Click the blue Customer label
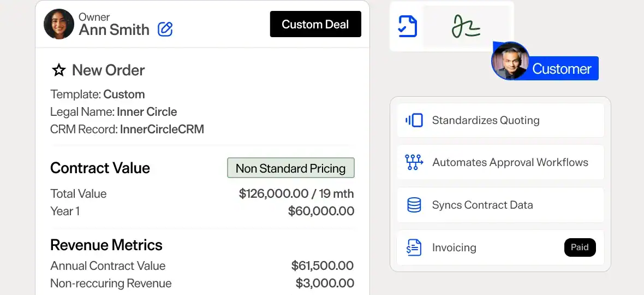This screenshot has width=644, height=295. coord(562,69)
